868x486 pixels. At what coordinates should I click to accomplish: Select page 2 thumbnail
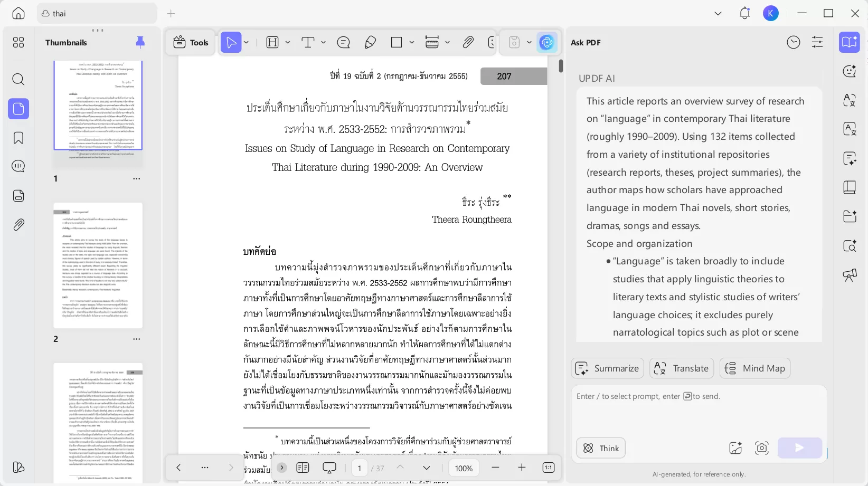98,265
